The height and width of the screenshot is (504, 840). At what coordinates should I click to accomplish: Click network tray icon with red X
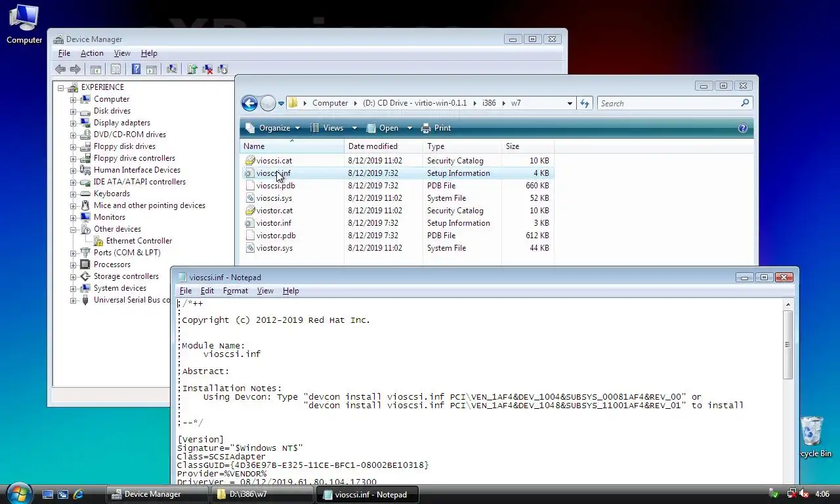click(791, 494)
